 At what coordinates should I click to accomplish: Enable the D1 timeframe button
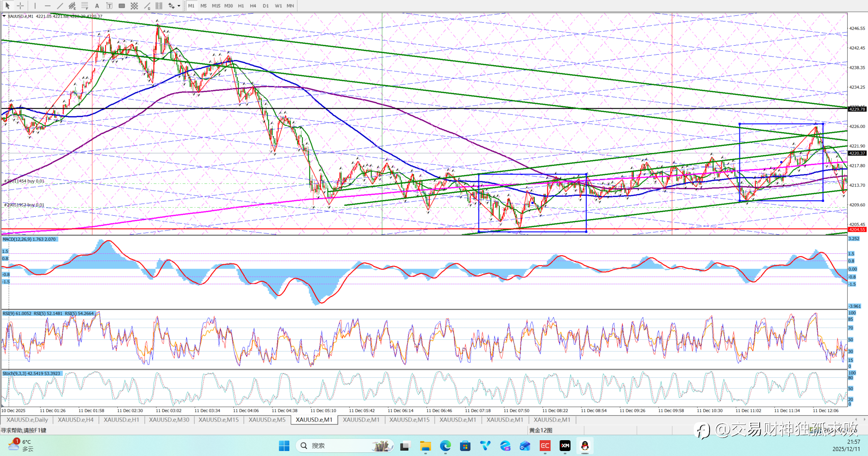tap(266, 6)
